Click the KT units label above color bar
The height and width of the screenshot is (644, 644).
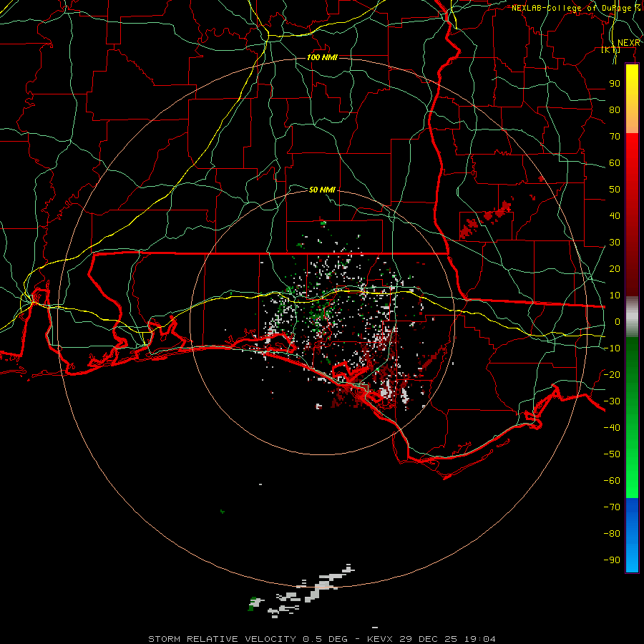click(611, 49)
